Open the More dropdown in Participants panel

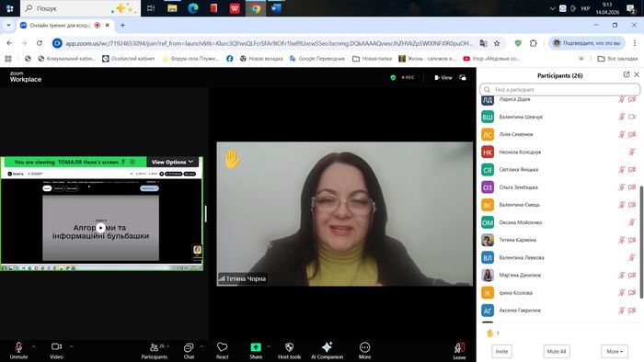615,351
